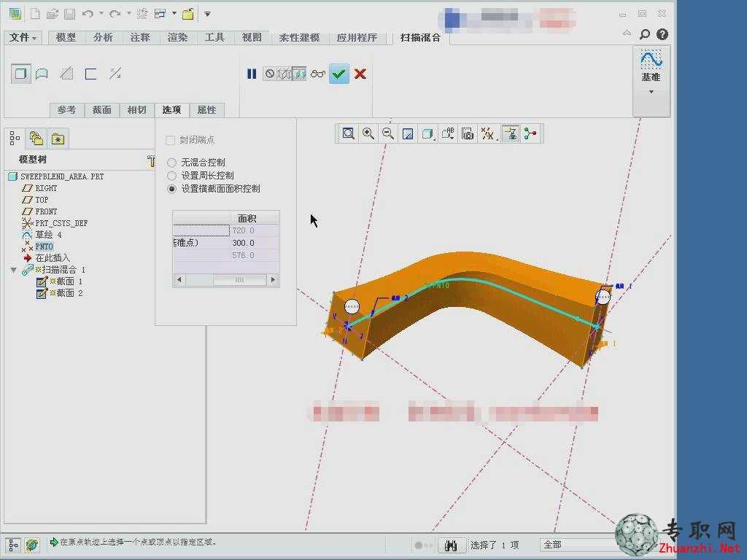This screenshot has width=747, height=560.
Task: Click the Windows switch icon
Action: (160, 13)
